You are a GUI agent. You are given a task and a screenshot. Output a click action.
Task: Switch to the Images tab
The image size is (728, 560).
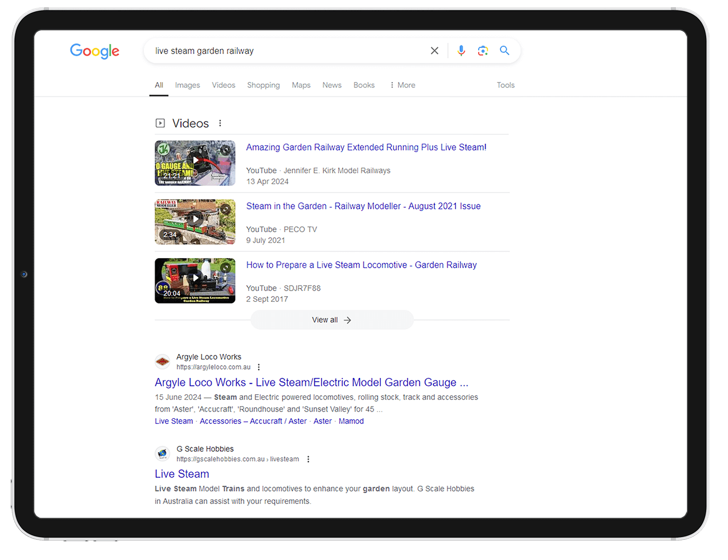[187, 85]
